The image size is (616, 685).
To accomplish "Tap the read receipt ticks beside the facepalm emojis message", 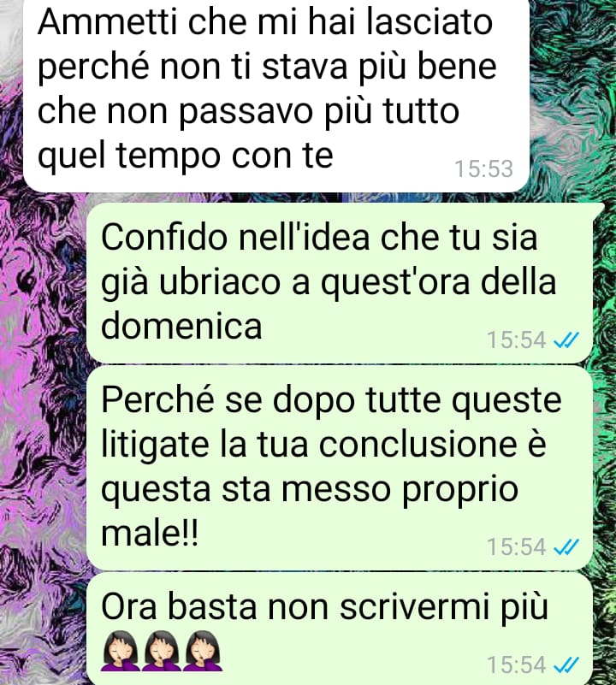I will pyautogui.click(x=566, y=664).
